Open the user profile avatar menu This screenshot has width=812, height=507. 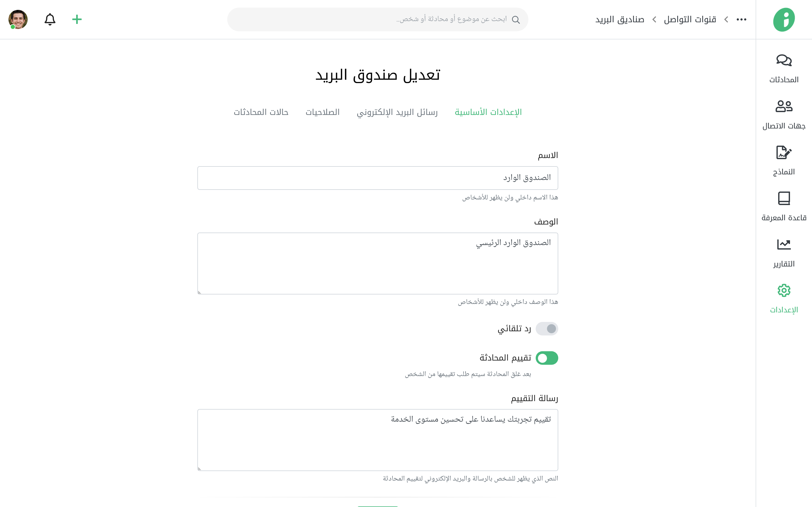[18, 19]
